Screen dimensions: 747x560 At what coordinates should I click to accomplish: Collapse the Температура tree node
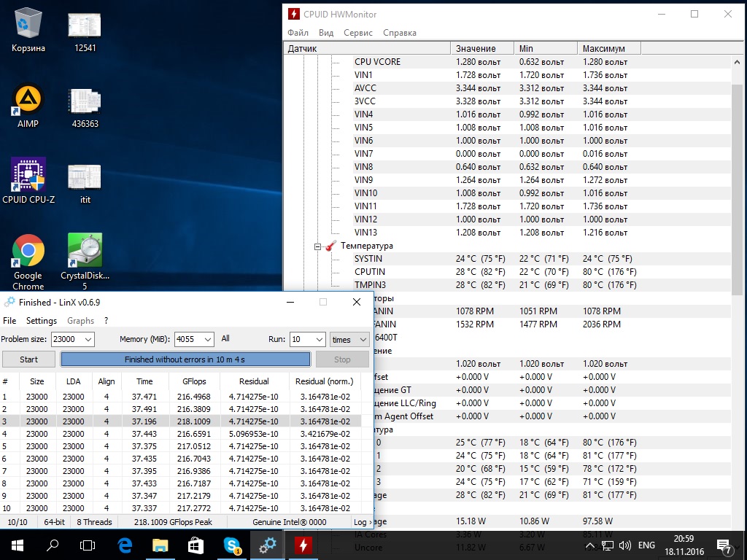tap(317, 246)
